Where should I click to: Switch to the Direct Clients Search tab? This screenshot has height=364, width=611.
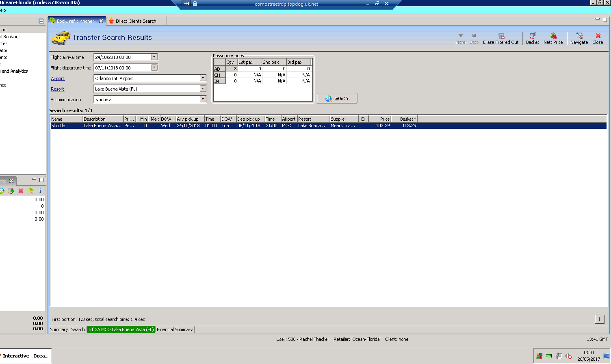click(x=136, y=21)
